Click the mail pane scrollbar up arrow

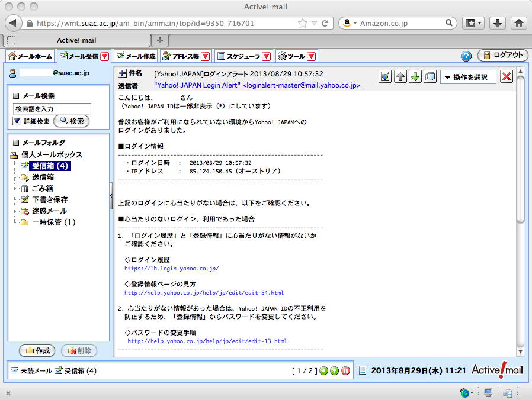[521, 71]
